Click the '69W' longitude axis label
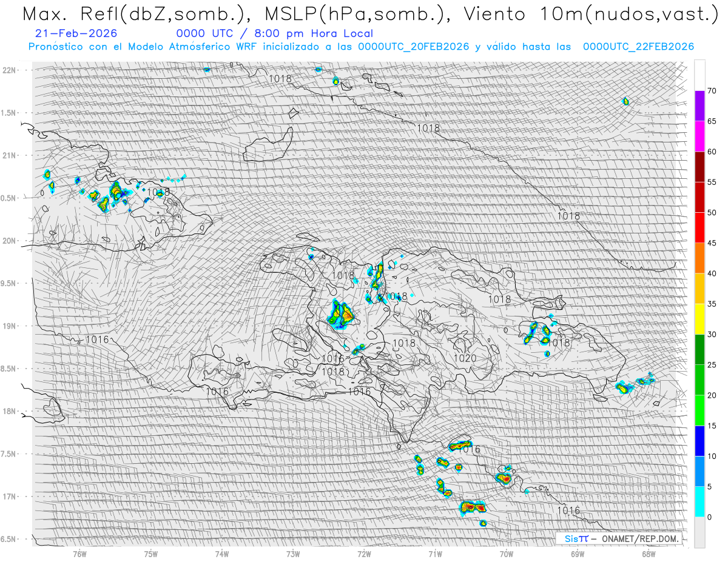The height and width of the screenshot is (562, 728). (x=578, y=554)
